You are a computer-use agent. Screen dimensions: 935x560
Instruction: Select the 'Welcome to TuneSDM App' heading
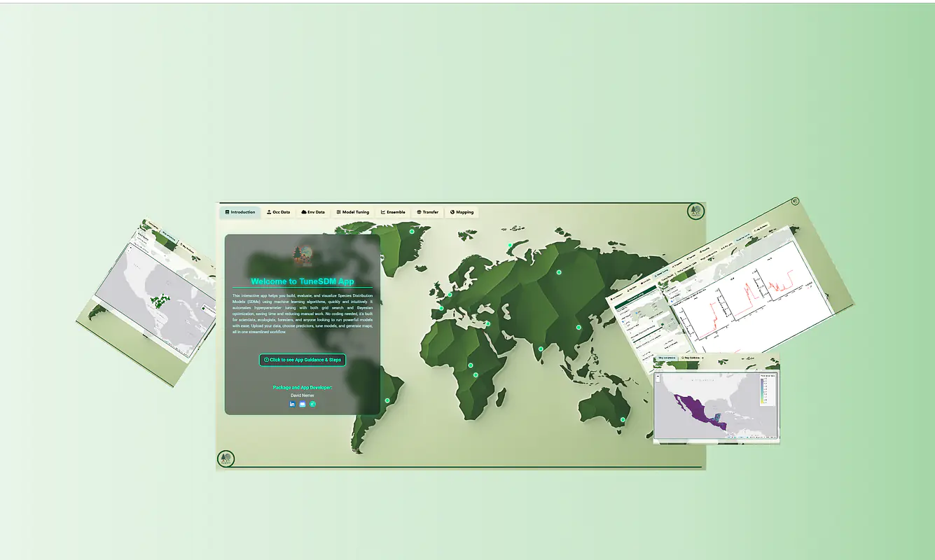[x=303, y=281]
